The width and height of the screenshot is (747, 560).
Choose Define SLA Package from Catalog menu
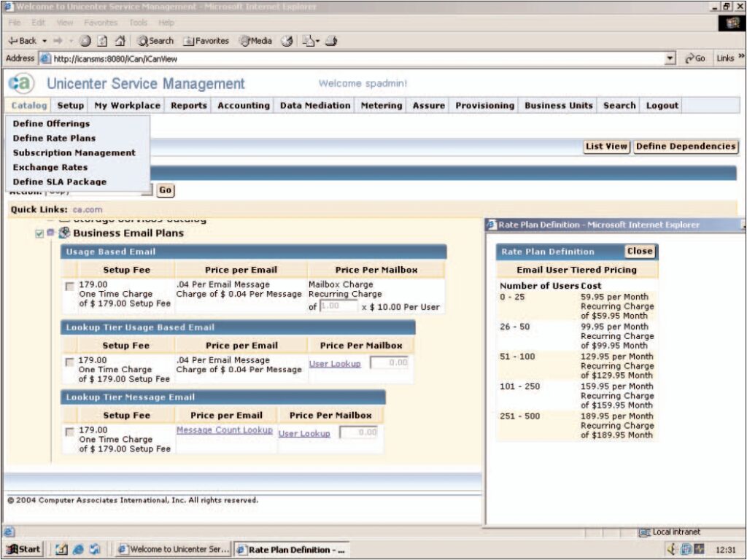click(60, 182)
